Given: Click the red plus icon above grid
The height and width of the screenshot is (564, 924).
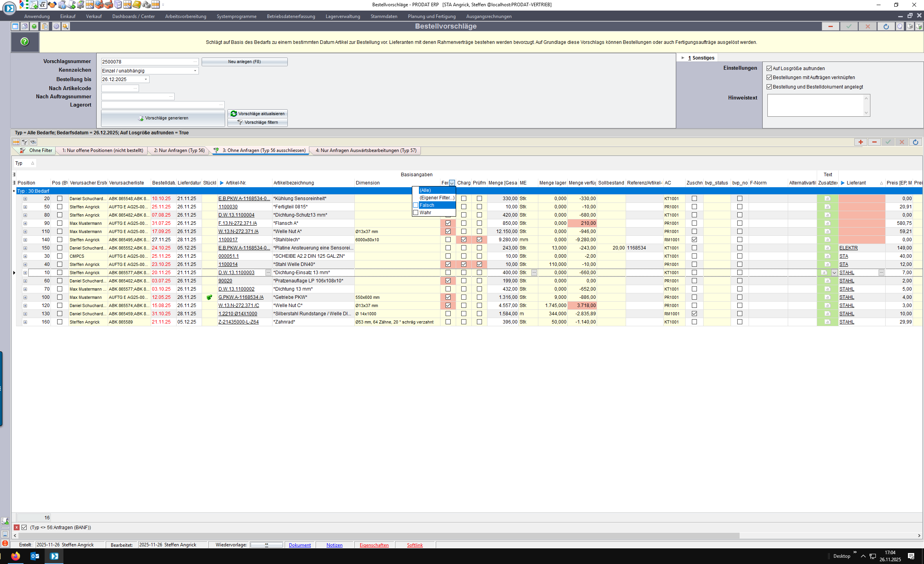Looking at the screenshot, I should click(861, 142).
